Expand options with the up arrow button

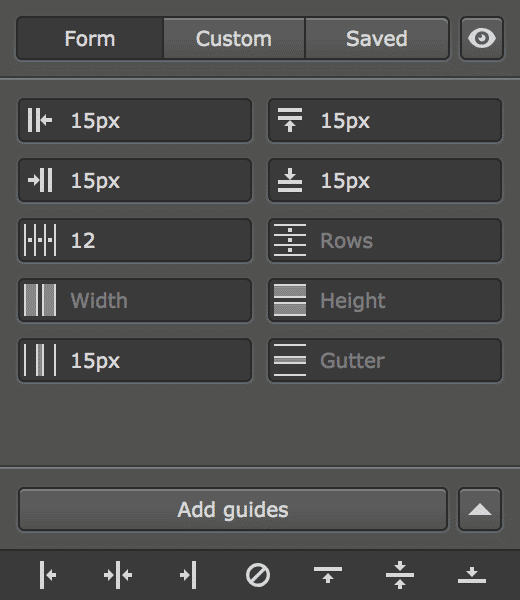pos(480,509)
